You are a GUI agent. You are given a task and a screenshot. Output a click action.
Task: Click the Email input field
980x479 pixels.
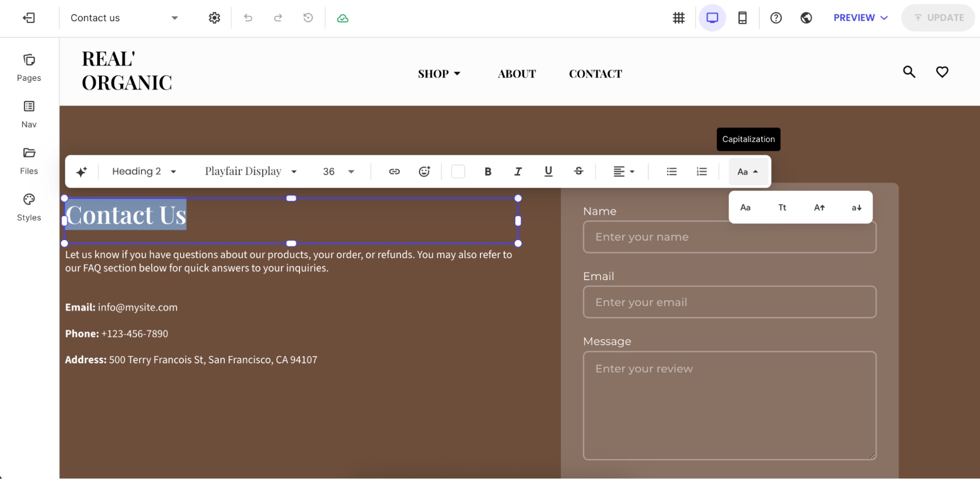pyautogui.click(x=729, y=302)
